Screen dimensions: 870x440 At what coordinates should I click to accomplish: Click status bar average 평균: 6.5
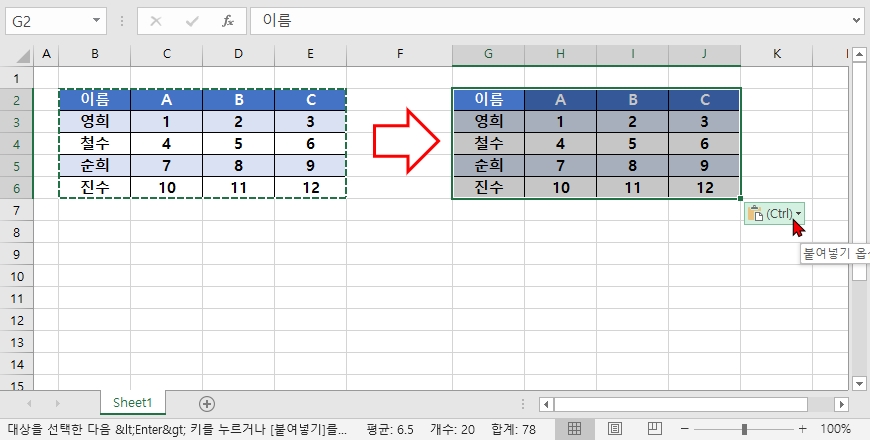point(390,429)
